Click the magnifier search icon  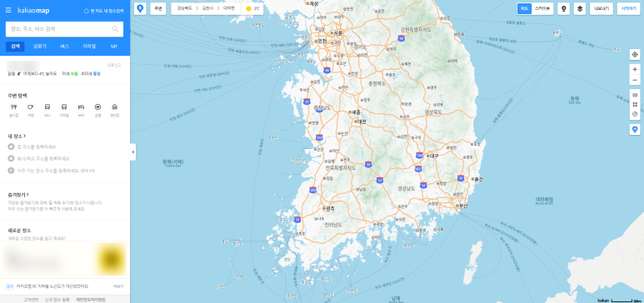pos(115,29)
